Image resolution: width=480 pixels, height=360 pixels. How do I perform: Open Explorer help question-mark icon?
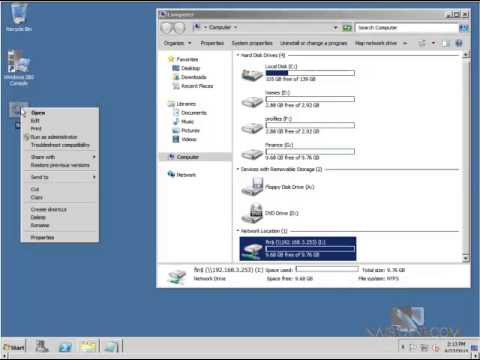[x=459, y=43]
